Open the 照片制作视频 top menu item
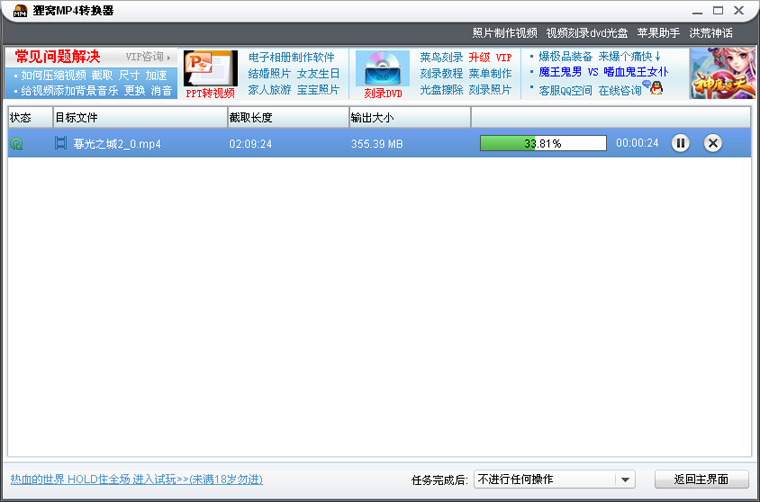This screenshot has width=760, height=502. pyautogui.click(x=505, y=33)
